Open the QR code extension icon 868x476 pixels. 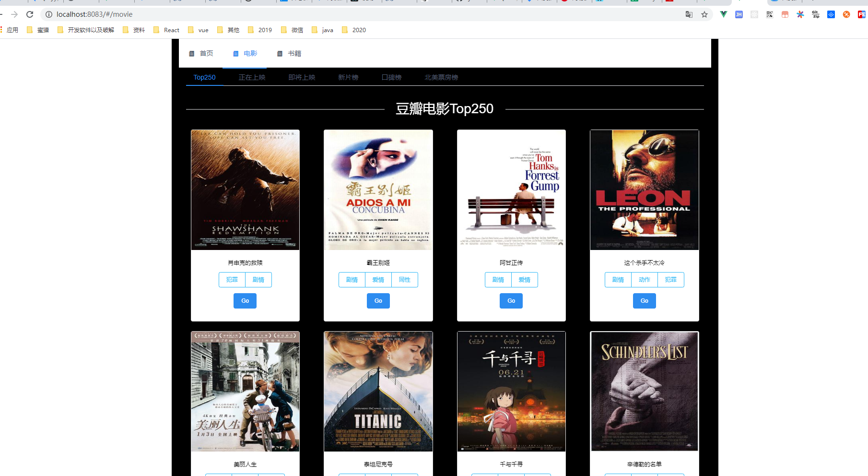[770, 14]
